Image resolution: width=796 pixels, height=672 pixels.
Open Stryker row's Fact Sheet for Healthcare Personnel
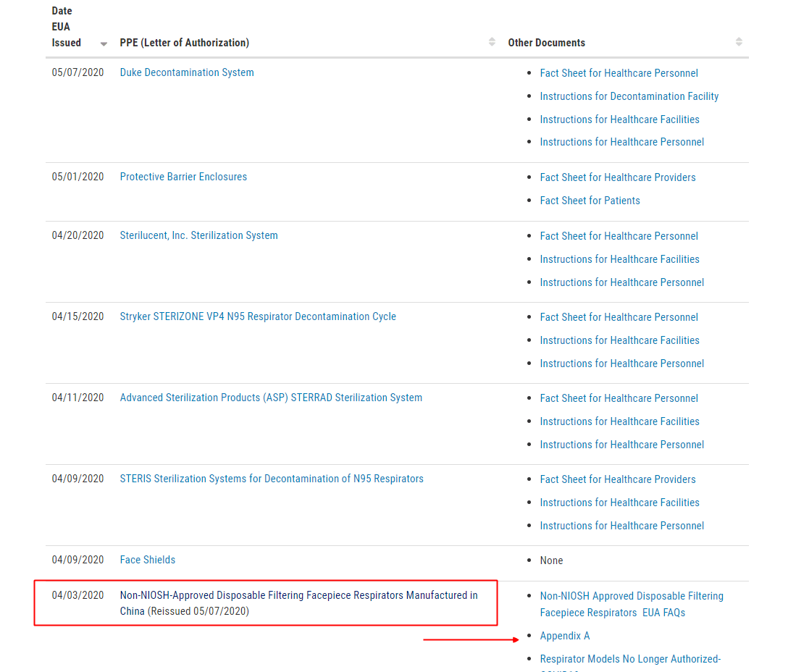point(619,317)
